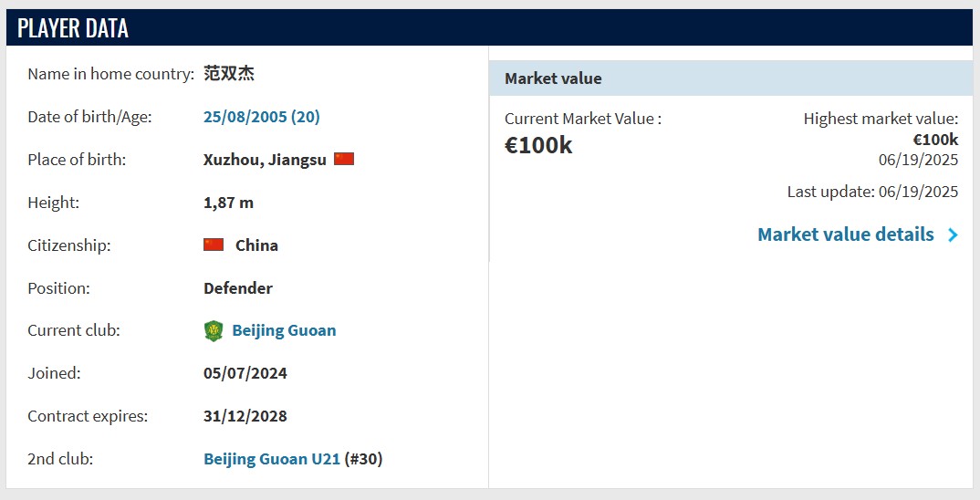Click the joined date 05/07/2024
This screenshot has width=980, height=500.
pos(245,373)
